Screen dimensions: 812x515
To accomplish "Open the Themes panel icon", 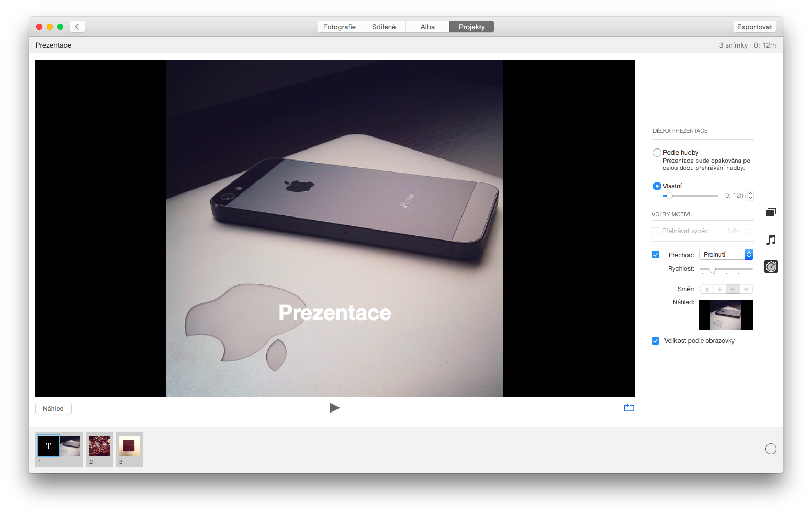I will coord(771,212).
